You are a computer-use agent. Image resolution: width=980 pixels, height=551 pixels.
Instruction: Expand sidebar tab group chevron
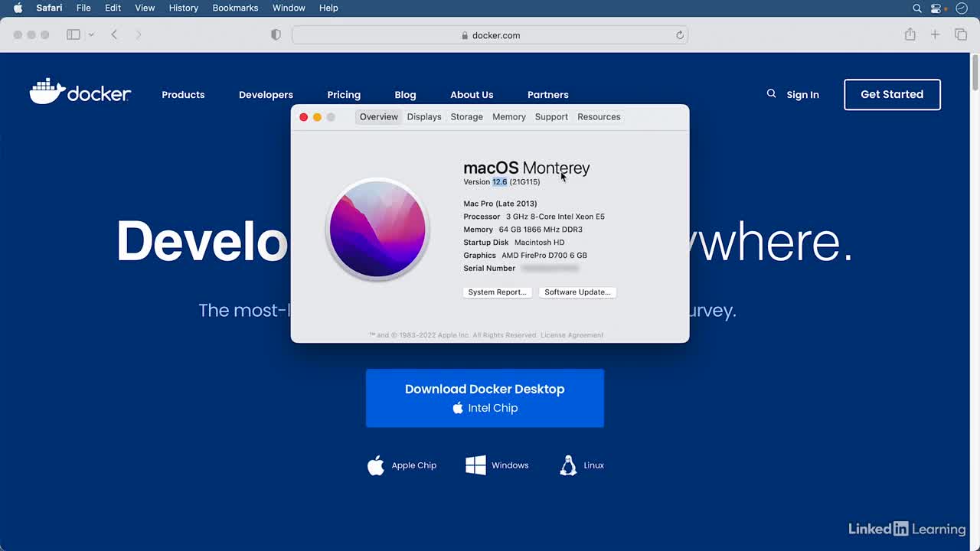(91, 34)
